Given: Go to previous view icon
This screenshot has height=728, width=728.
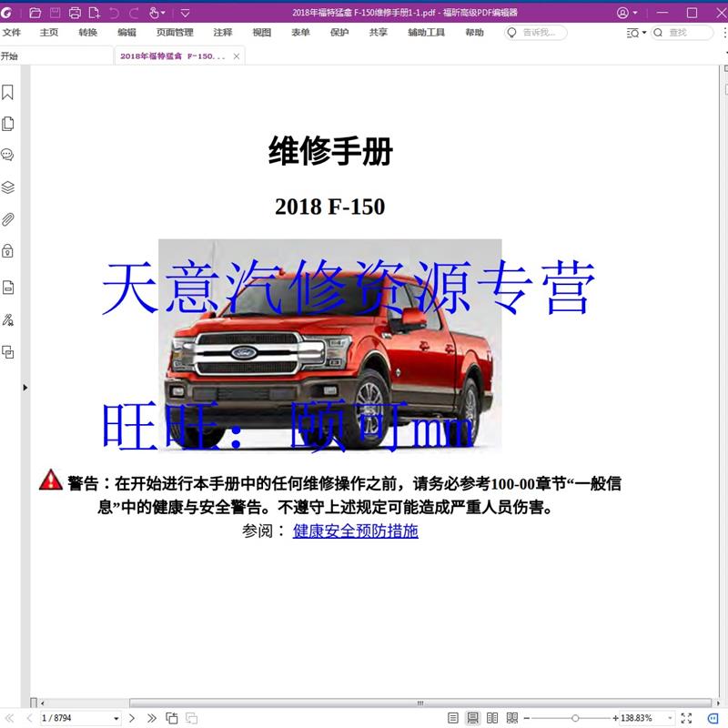Looking at the screenshot, I should point(172,718).
